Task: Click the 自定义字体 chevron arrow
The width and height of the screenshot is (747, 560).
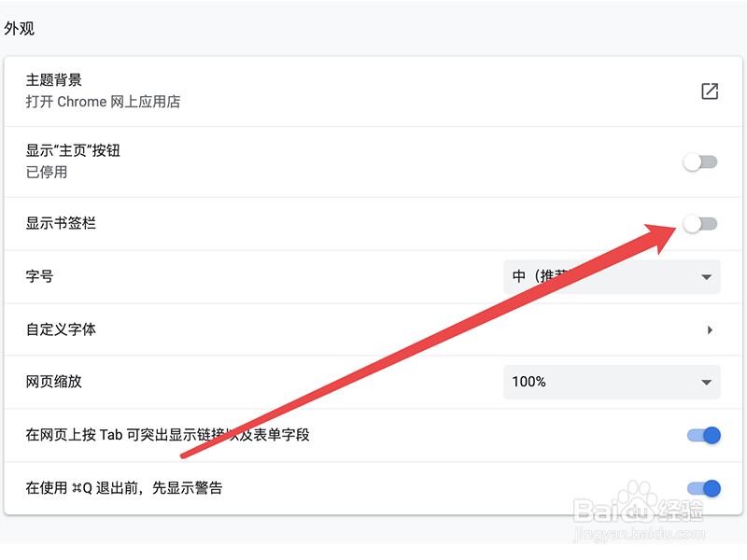Action: (x=710, y=329)
